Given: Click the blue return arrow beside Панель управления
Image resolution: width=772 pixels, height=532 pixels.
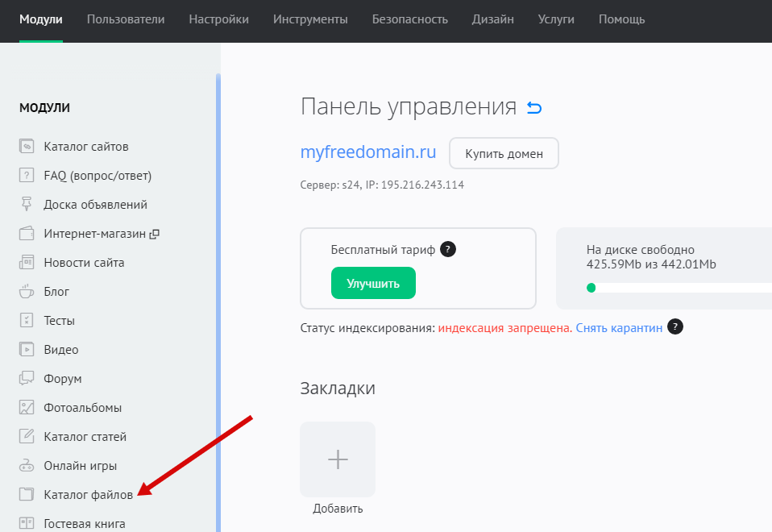Looking at the screenshot, I should coord(534,107).
